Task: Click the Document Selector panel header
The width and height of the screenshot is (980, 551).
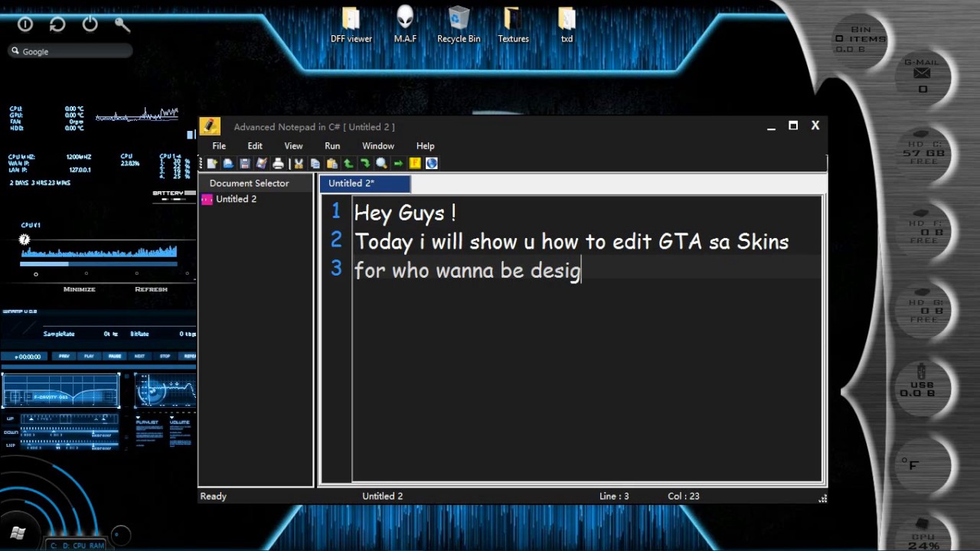Action: (256, 183)
